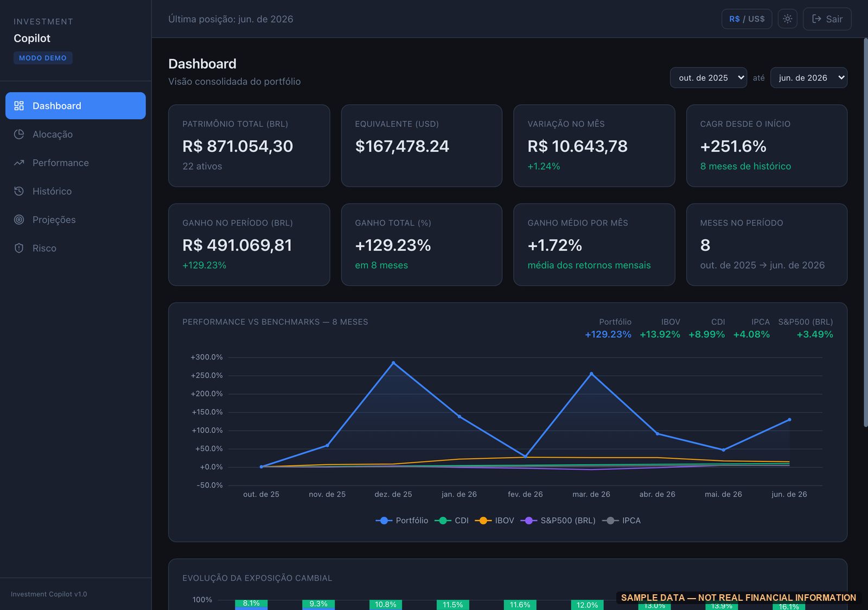The height and width of the screenshot is (610, 868).
Task: Open the end date dropdown jun. de 2026
Action: (808, 78)
